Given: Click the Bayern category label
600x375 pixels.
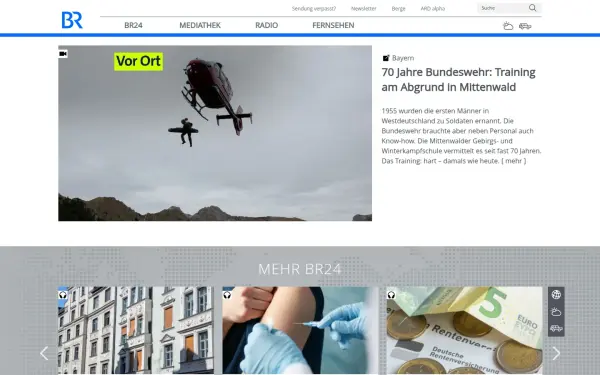Looking at the screenshot, I should 403,58.
